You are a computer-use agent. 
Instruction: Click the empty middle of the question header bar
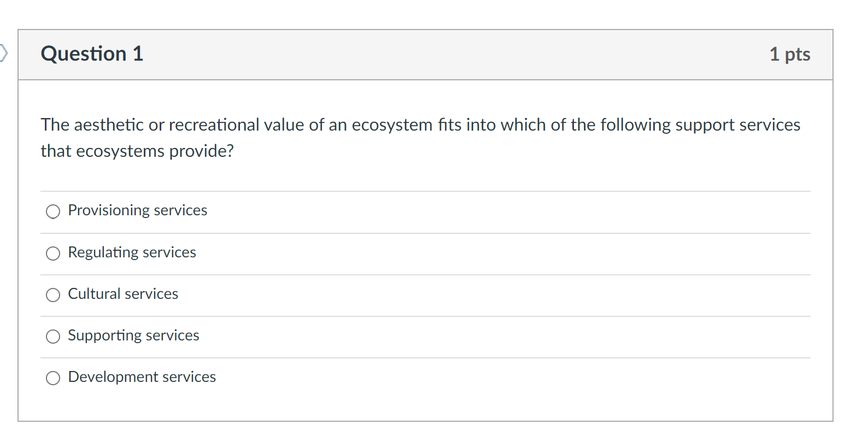pyautogui.click(x=437, y=54)
